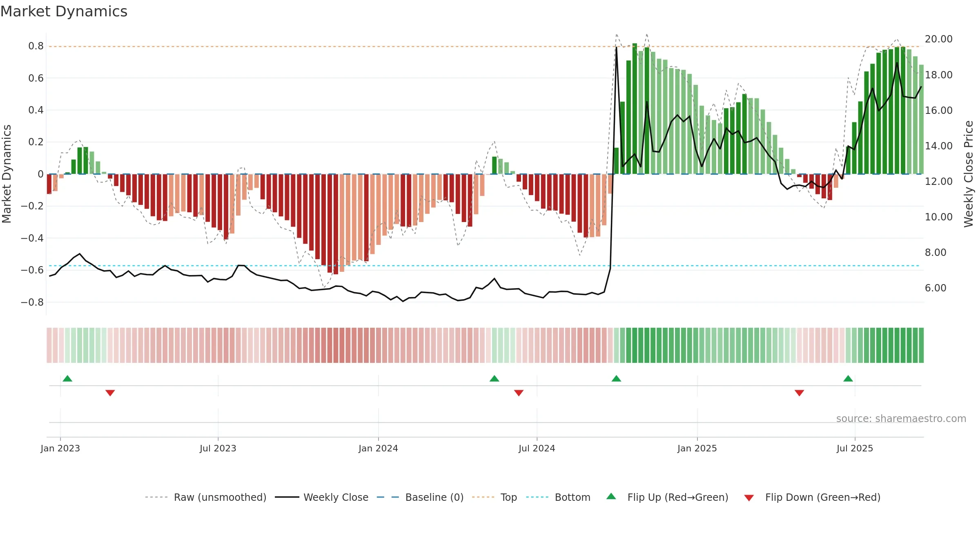Image resolution: width=980 pixels, height=551 pixels.
Task: Click the 18.00 price axis label
Action: coord(939,75)
